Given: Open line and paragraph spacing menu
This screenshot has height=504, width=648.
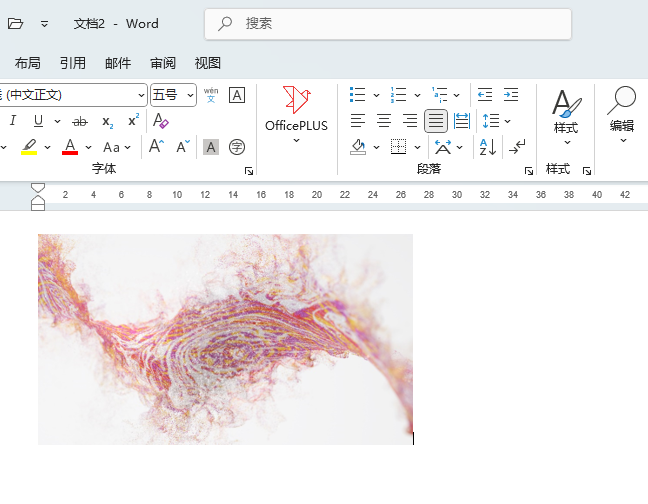Looking at the screenshot, I should point(496,121).
